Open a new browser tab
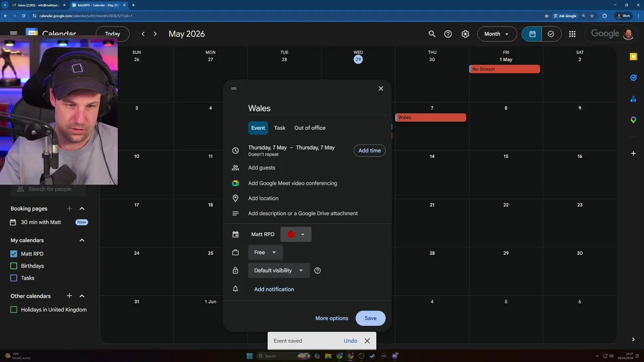This screenshot has height=362, width=644. point(133,5)
